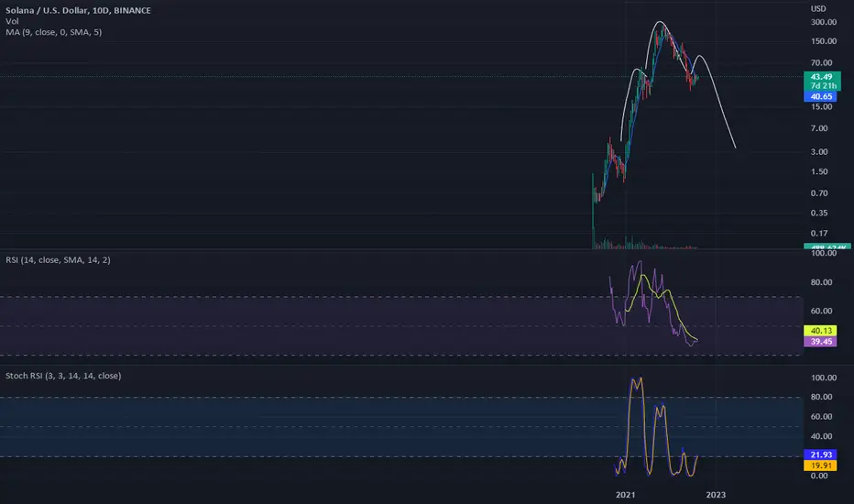Click the 100.00 label on Stoch RSI axis
Image resolution: width=854 pixels, height=504 pixels.
(x=824, y=378)
